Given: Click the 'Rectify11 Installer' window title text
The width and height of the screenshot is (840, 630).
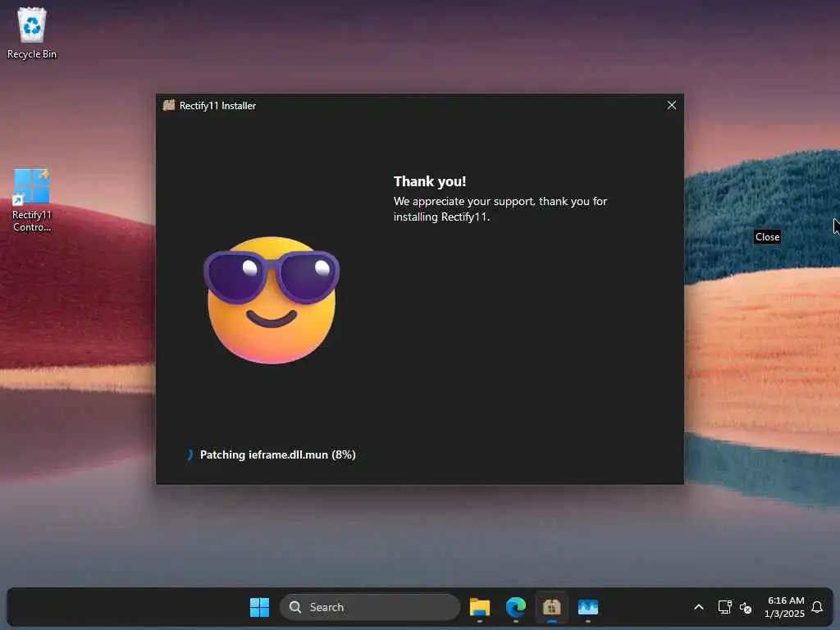Looking at the screenshot, I should click(x=217, y=106).
